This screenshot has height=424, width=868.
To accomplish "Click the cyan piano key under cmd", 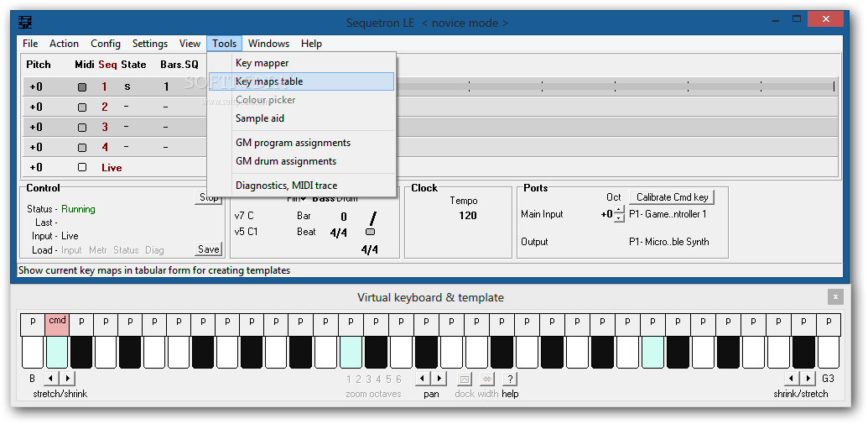I will (x=57, y=353).
